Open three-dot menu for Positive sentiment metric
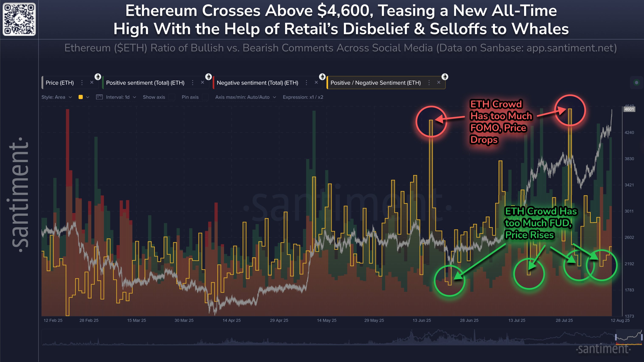644x362 pixels. coord(193,83)
